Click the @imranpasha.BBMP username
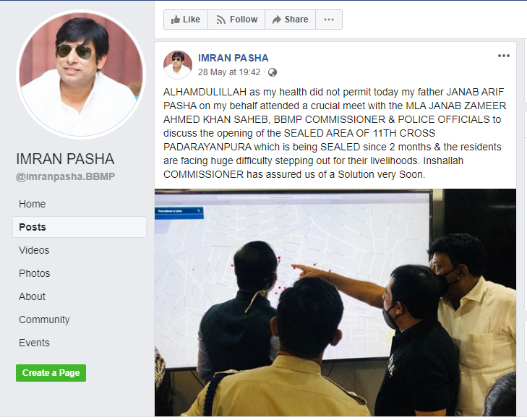527x420 pixels. pyautogui.click(x=65, y=176)
